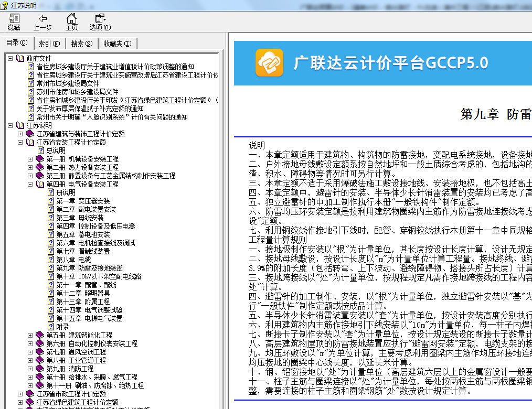The image size is (532, 409).
Task: Click the 隐藏 (Hide) toolbar icon
Action: pyautogui.click(x=14, y=22)
